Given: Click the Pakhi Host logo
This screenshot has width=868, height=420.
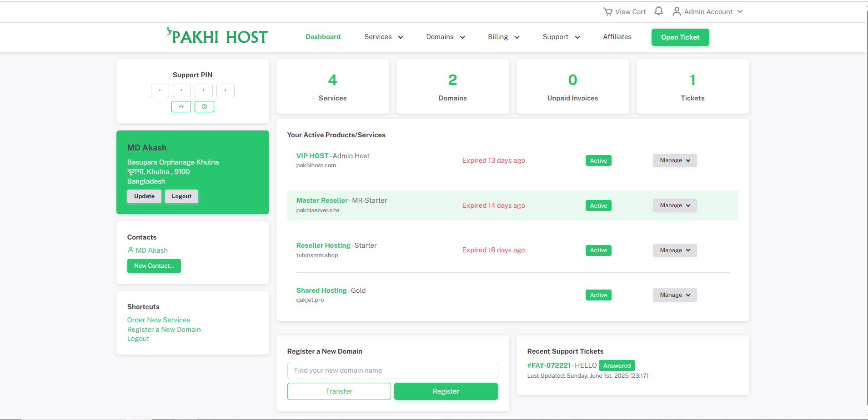Looking at the screenshot, I should point(217,36).
